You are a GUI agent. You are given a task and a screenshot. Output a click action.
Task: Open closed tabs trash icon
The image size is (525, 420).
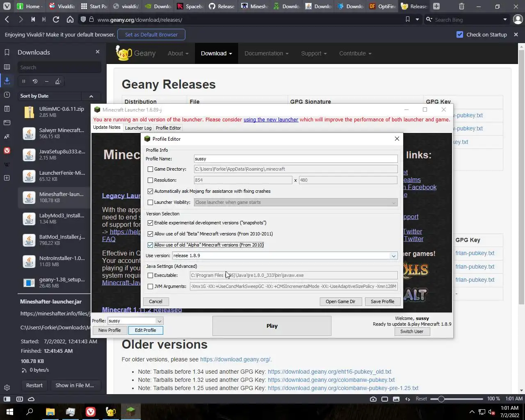[x=461, y=6]
